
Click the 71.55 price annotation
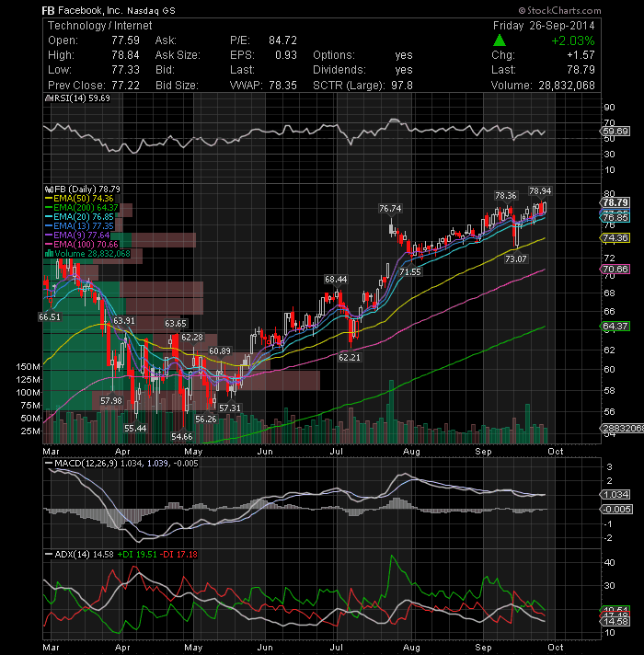[x=410, y=272]
